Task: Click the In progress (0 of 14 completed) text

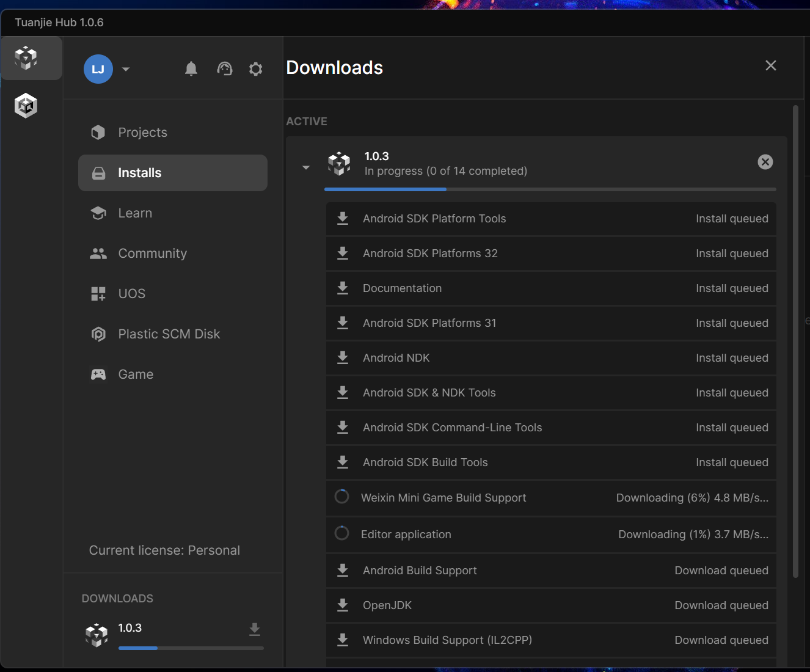Action: pyautogui.click(x=446, y=171)
